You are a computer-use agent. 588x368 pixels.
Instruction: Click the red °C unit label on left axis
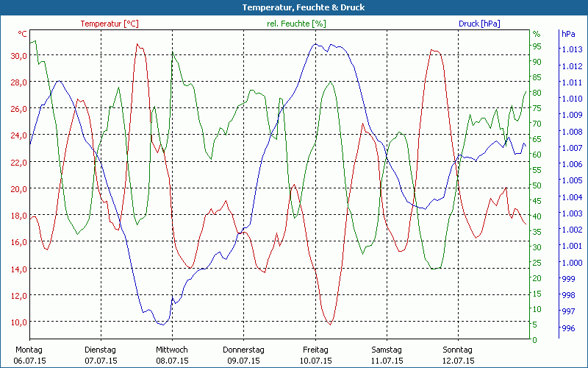(23, 35)
